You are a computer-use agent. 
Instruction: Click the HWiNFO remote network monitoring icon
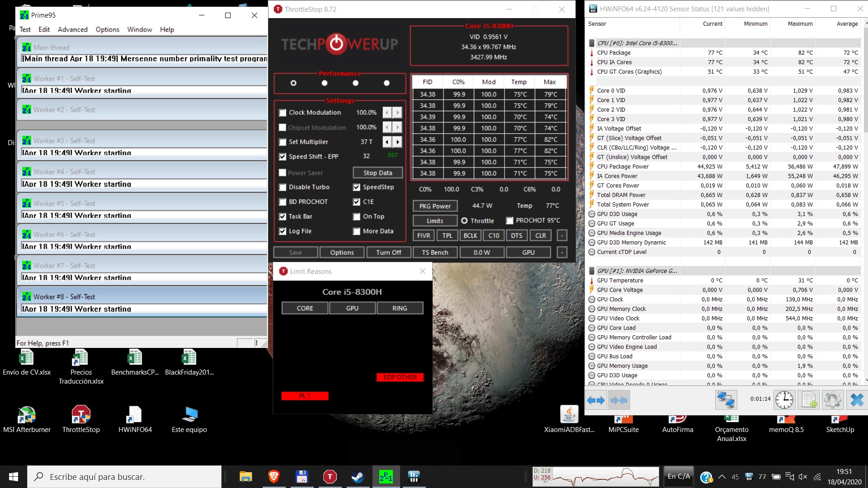[726, 400]
